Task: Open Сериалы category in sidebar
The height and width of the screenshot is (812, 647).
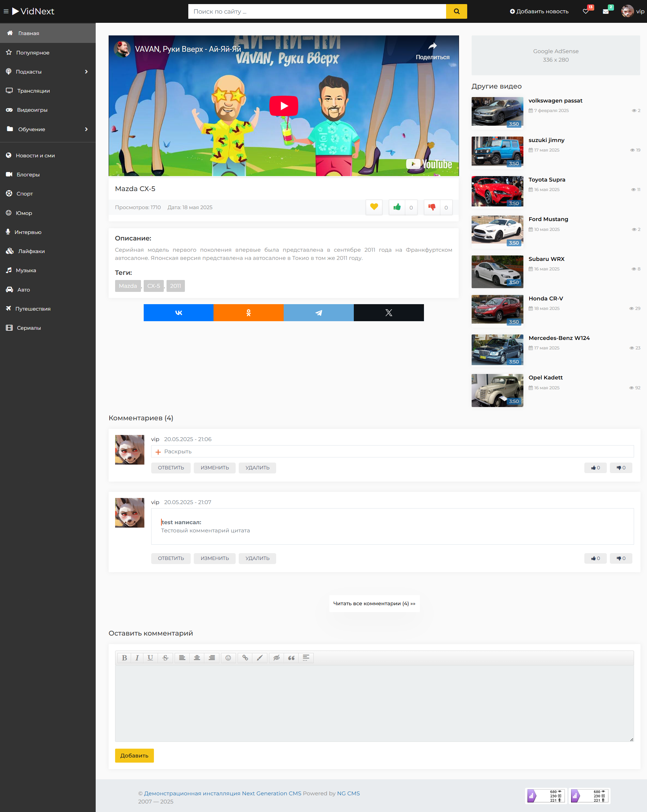Action: [x=48, y=328]
